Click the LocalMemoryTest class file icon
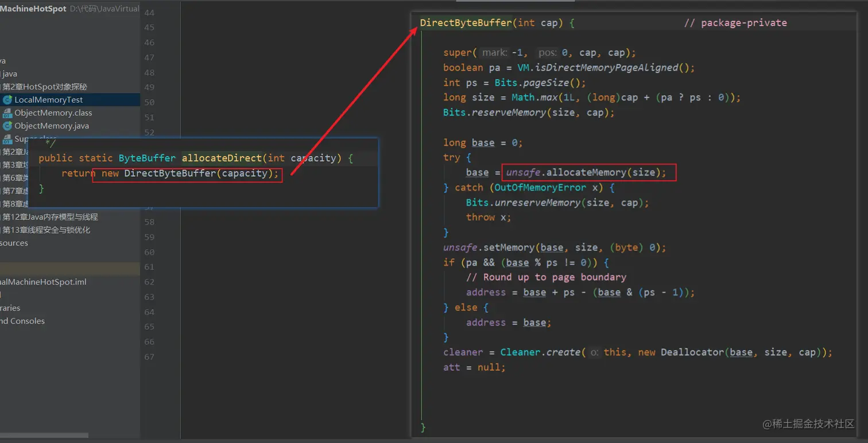Viewport: 868px width, 443px height. [x=7, y=100]
